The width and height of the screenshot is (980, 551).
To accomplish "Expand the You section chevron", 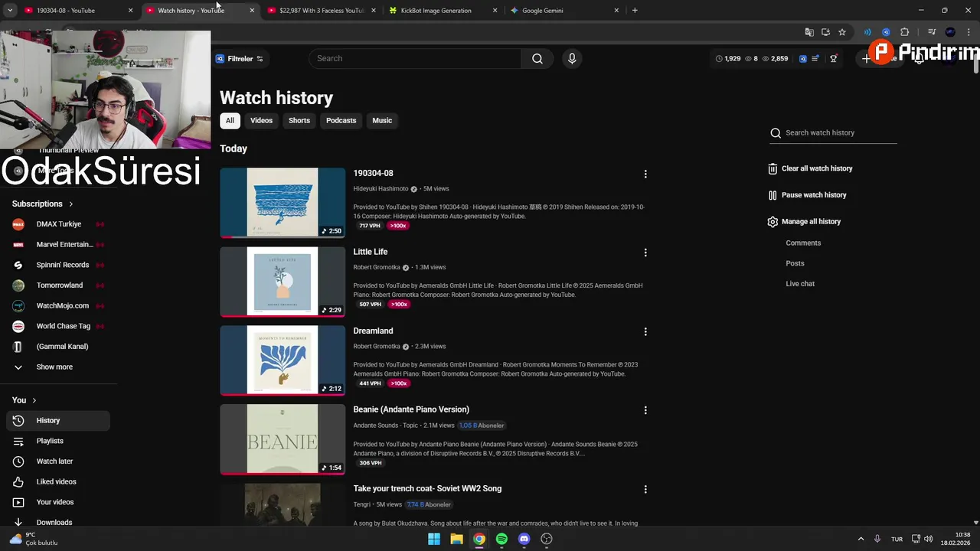I will pyautogui.click(x=34, y=401).
